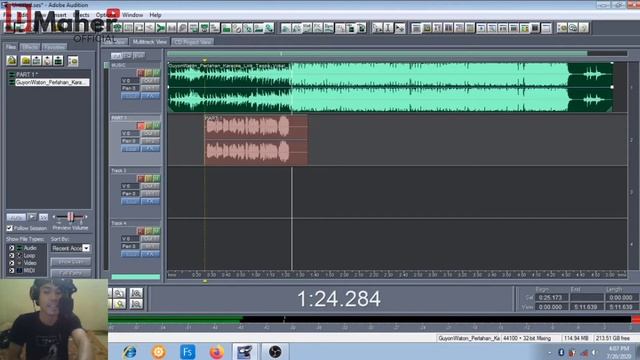The height and width of the screenshot is (360, 640).
Task: Switch to the Favorites tab
Action: point(54,47)
